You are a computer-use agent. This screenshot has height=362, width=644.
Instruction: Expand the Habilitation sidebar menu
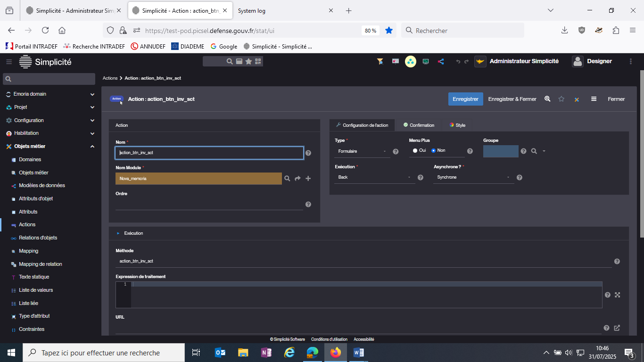pyautogui.click(x=50, y=133)
